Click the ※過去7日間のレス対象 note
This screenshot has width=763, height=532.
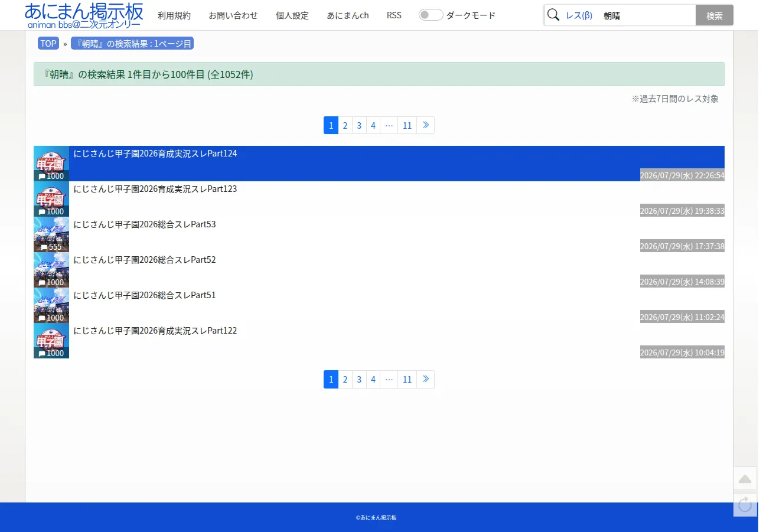pos(675,99)
